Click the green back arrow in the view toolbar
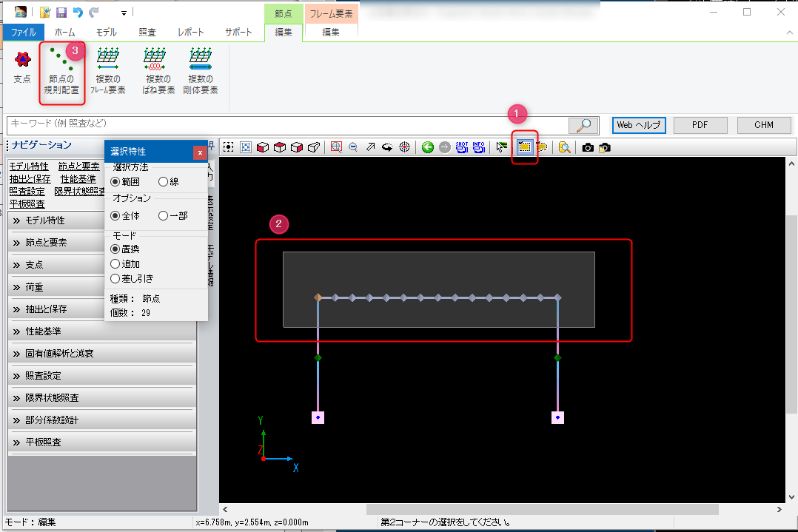The height and width of the screenshot is (532, 798). click(428, 147)
